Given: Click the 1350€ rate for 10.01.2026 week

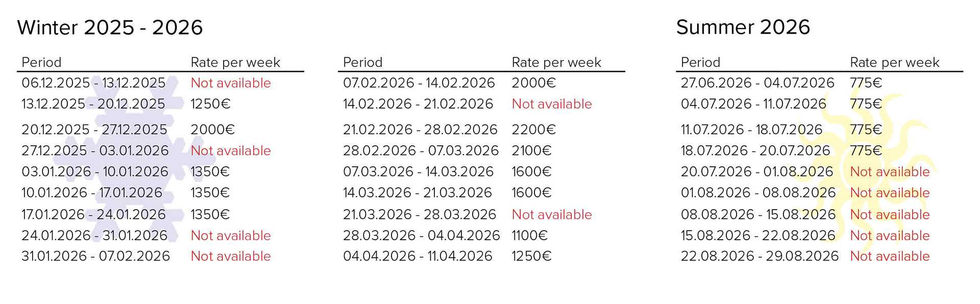Looking at the screenshot, I should click(210, 193).
